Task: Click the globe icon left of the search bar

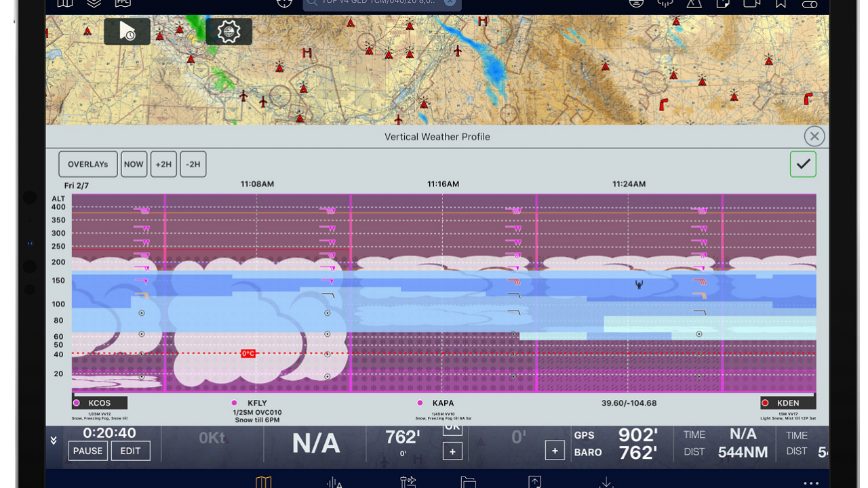Action: [x=284, y=3]
